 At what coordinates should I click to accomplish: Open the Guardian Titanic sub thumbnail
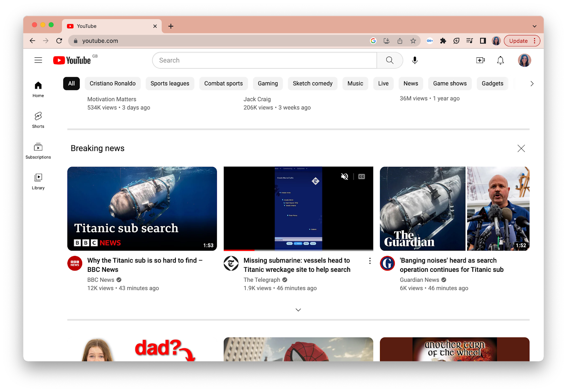click(455, 209)
